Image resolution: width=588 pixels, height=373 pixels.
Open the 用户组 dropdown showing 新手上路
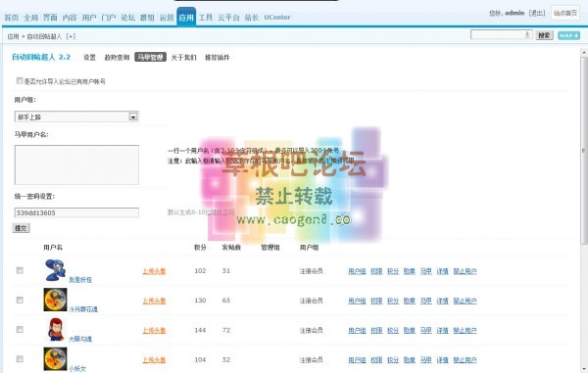[76, 117]
